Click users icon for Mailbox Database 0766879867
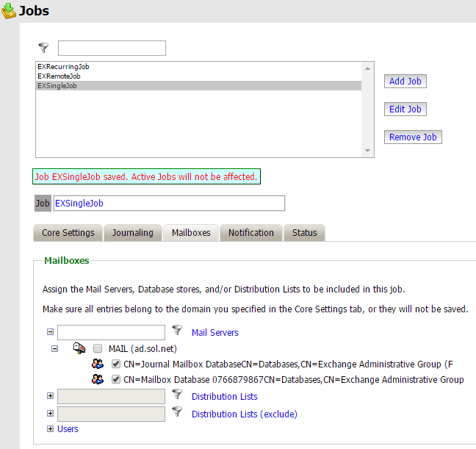The height and width of the screenshot is (449, 476). pos(98,379)
